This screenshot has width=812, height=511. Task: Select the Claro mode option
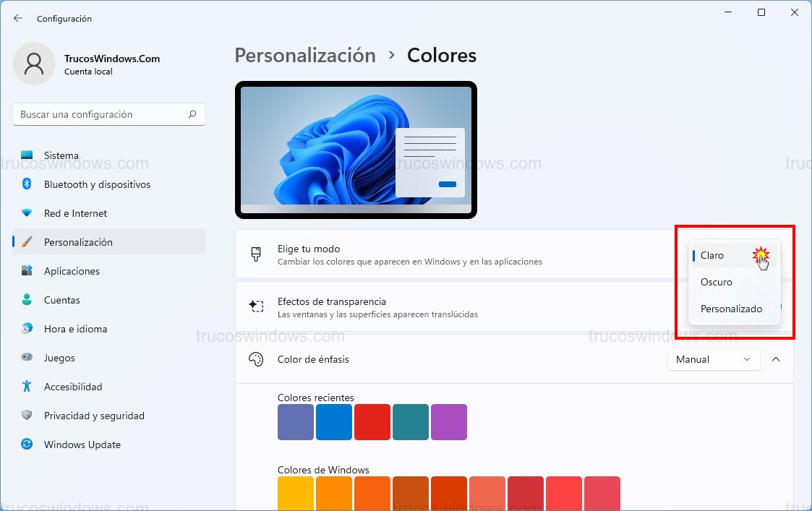tap(711, 255)
